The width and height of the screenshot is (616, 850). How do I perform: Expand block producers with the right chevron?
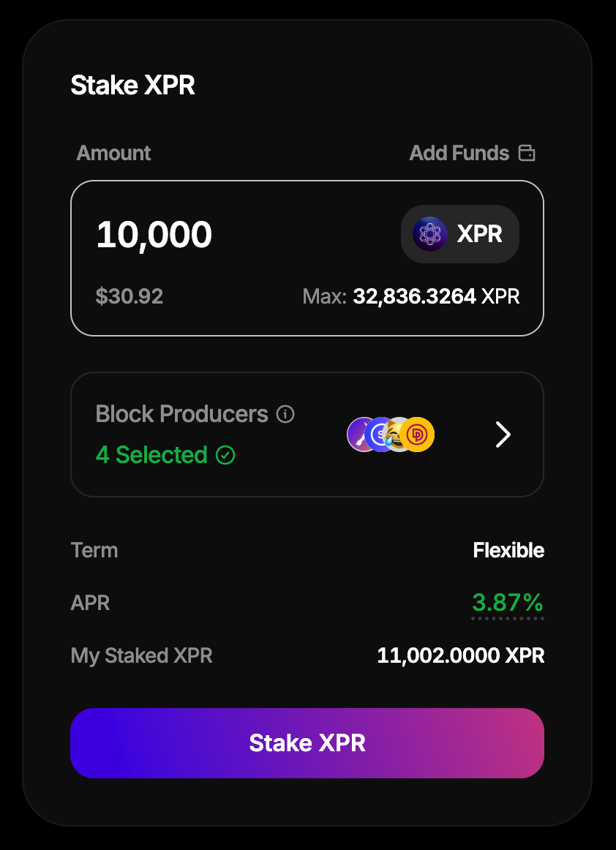click(503, 435)
